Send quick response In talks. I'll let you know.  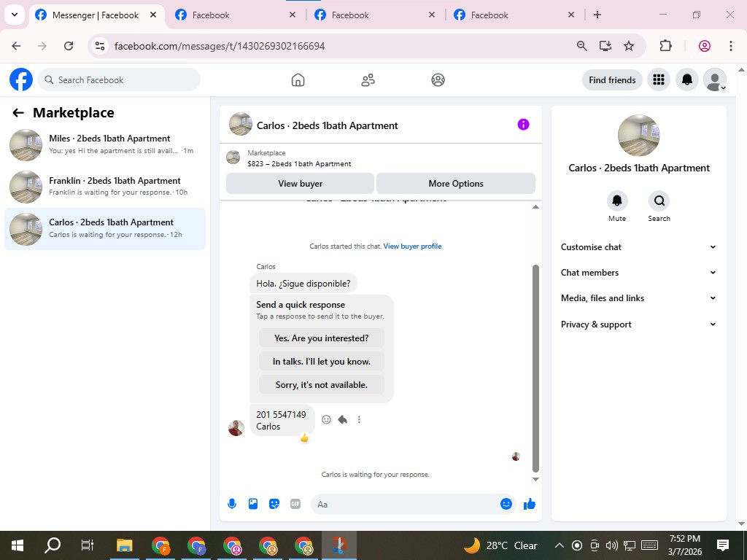(322, 362)
